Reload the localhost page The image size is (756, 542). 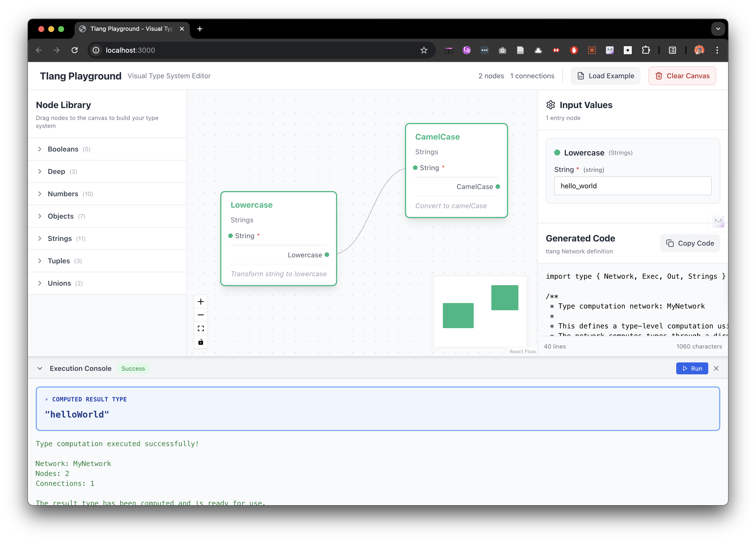(75, 50)
